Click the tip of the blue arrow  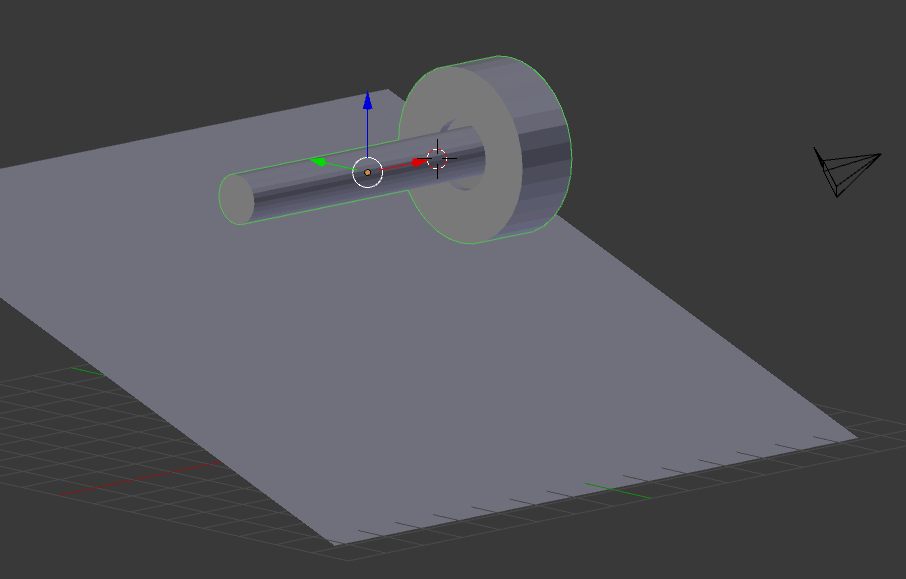click(x=369, y=93)
